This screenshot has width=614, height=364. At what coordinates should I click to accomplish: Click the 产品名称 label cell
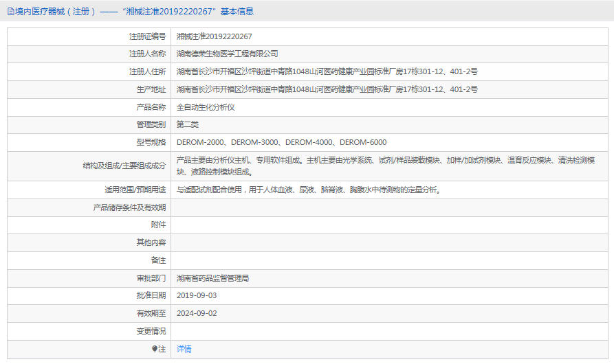click(89, 108)
